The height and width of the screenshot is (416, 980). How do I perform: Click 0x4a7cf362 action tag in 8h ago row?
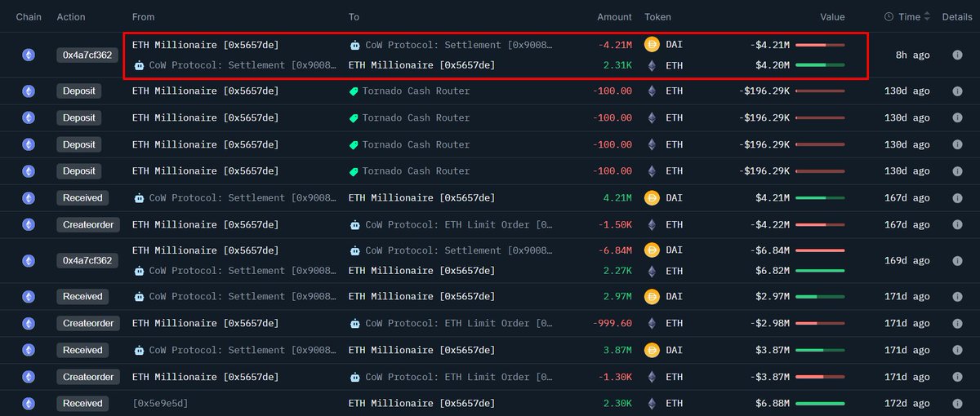click(x=88, y=55)
